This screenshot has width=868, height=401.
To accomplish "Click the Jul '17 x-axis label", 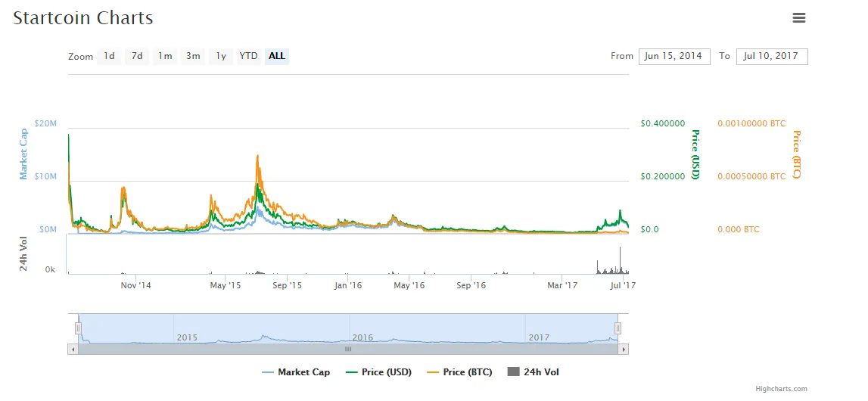I will 624,285.
